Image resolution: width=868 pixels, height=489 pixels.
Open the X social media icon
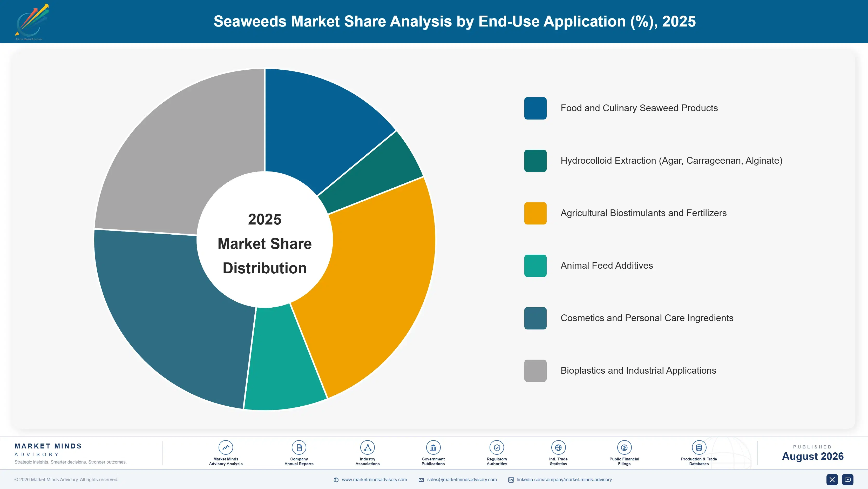(832, 480)
